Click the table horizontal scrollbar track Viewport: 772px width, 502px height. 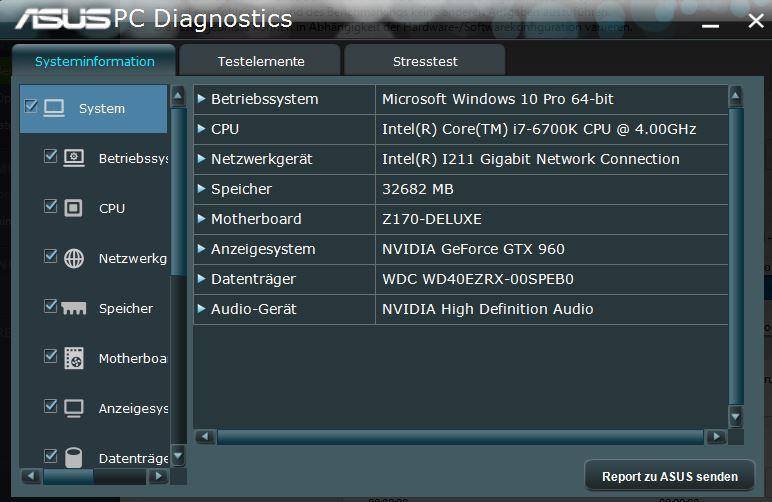460,437
